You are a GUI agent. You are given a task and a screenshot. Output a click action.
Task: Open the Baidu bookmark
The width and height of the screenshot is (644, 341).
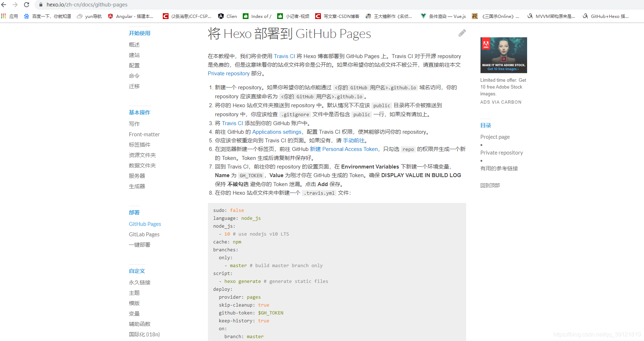click(x=47, y=16)
